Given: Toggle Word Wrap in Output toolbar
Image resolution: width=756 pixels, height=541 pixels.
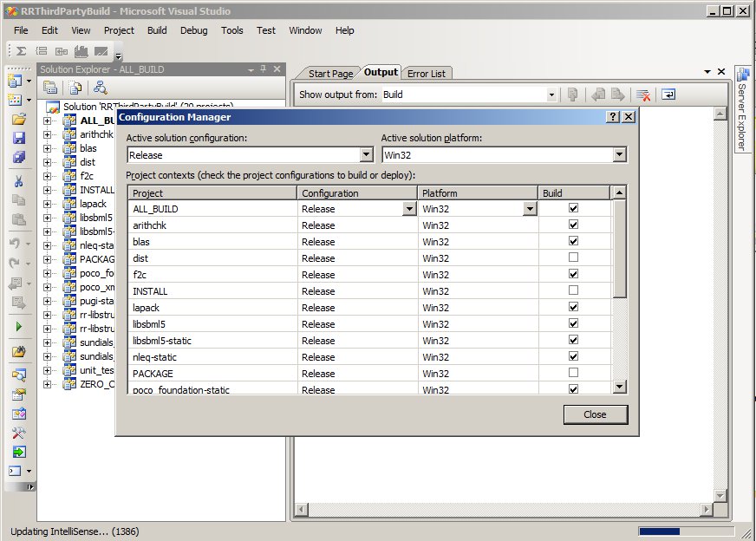Looking at the screenshot, I should click(x=668, y=95).
